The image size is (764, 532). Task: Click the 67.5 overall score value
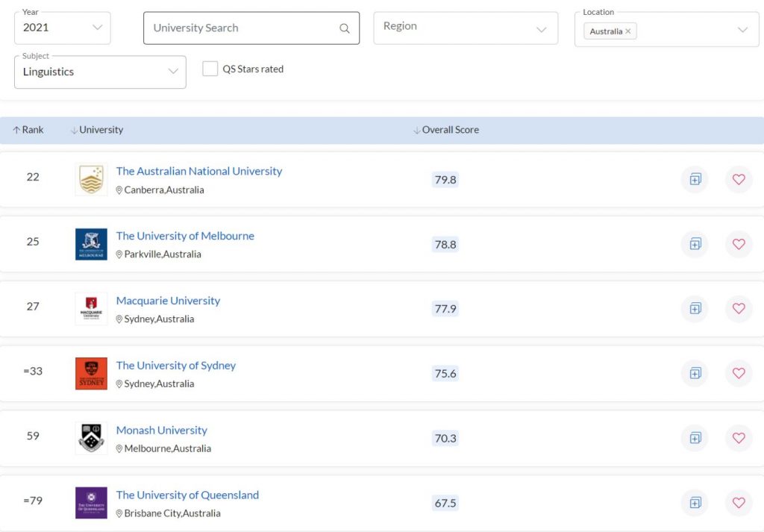click(445, 503)
